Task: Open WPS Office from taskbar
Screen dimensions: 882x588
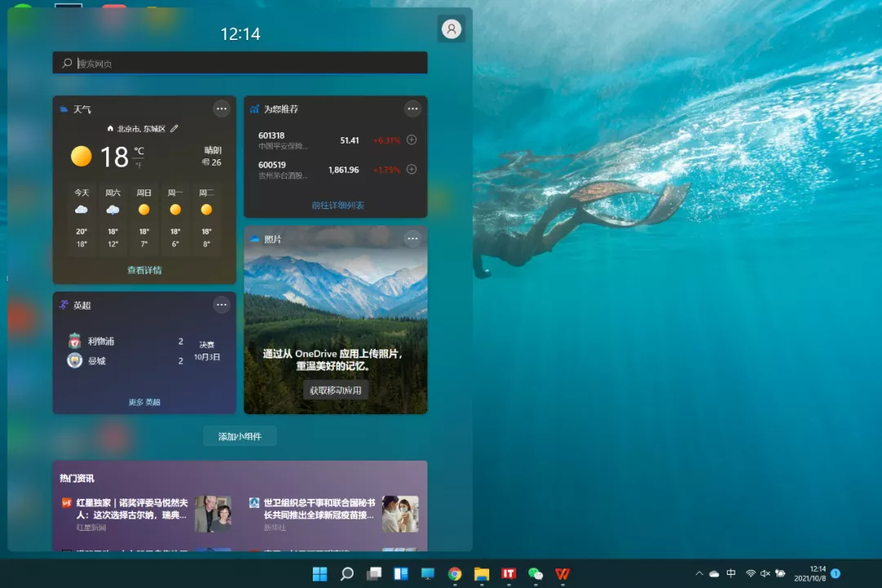Action: pos(563,573)
